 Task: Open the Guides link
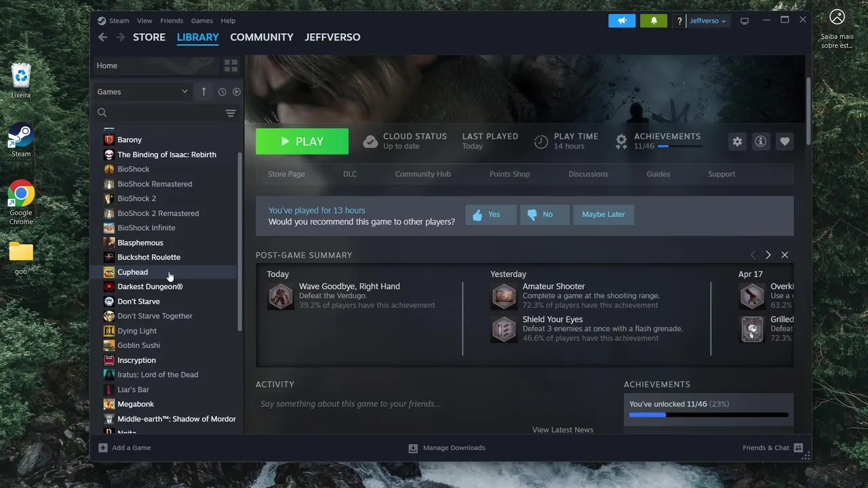click(658, 174)
